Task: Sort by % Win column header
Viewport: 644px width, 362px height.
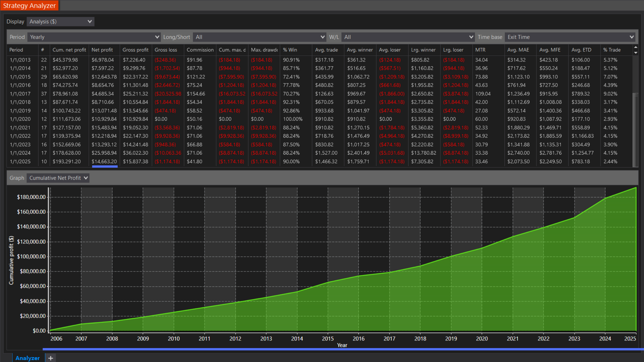Action: tap(290, 50)
